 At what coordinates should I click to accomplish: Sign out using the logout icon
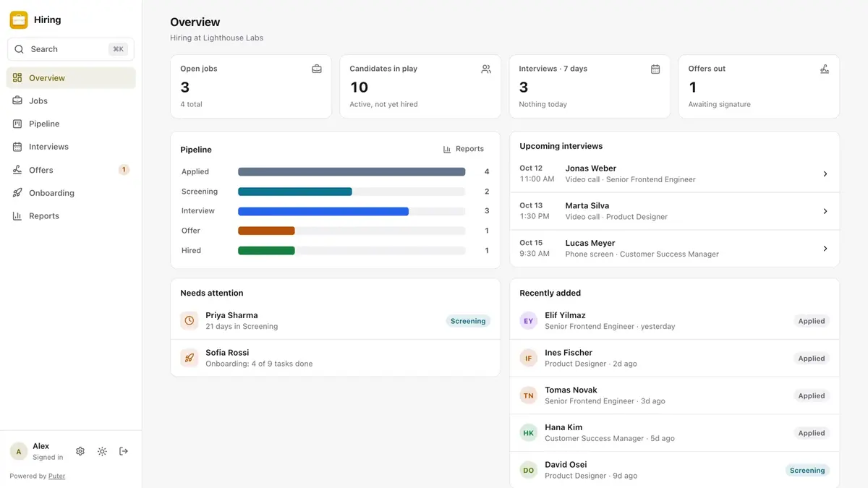pos(124,451)
